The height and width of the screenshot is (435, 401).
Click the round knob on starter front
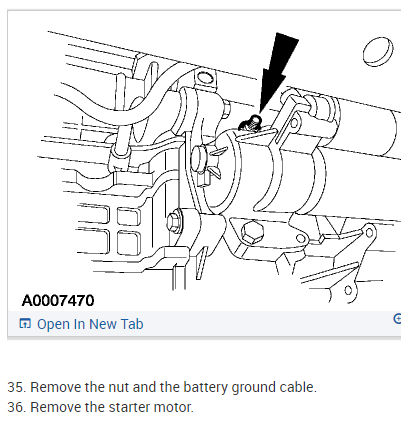pos(198,159)
